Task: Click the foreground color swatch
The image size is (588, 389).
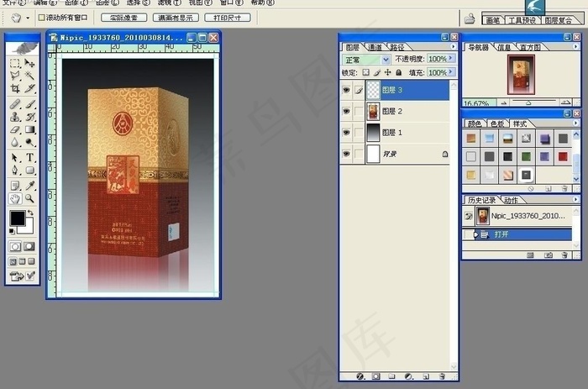Action: [x=17, y=218]
